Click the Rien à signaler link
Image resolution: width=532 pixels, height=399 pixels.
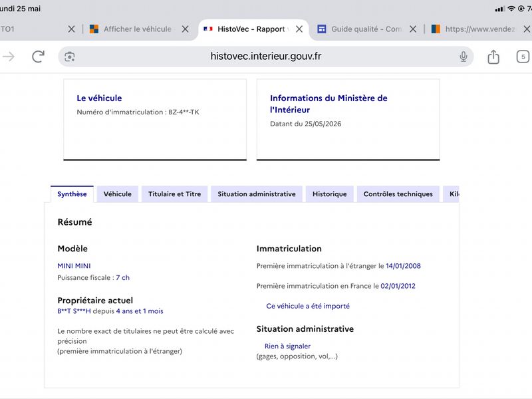287,346
